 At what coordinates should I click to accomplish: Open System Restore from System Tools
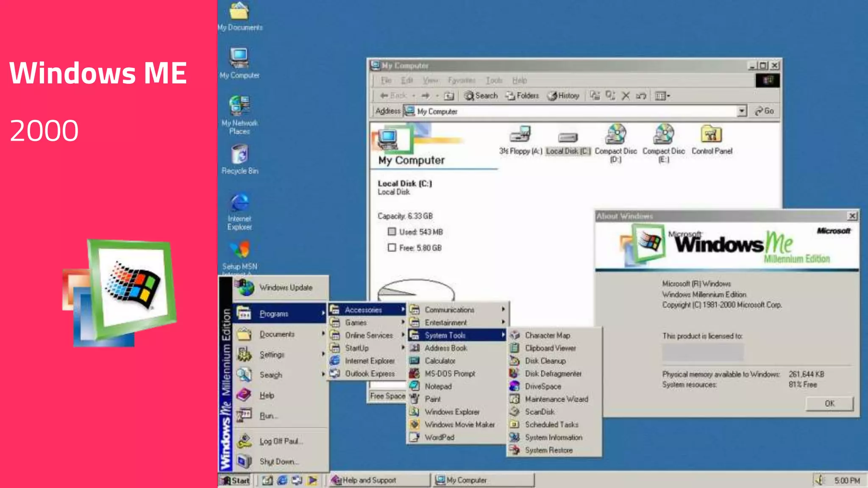554,450
